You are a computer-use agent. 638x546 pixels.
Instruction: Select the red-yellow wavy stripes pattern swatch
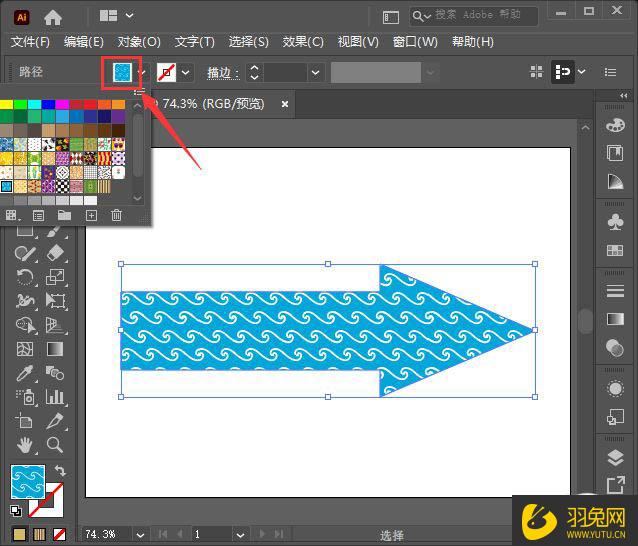click(x=104, y=158)
